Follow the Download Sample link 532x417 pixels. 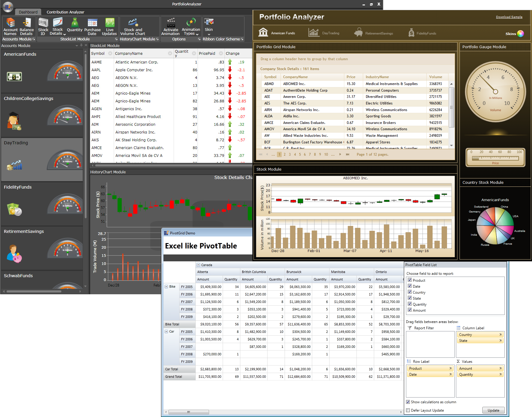coord(509,17)
